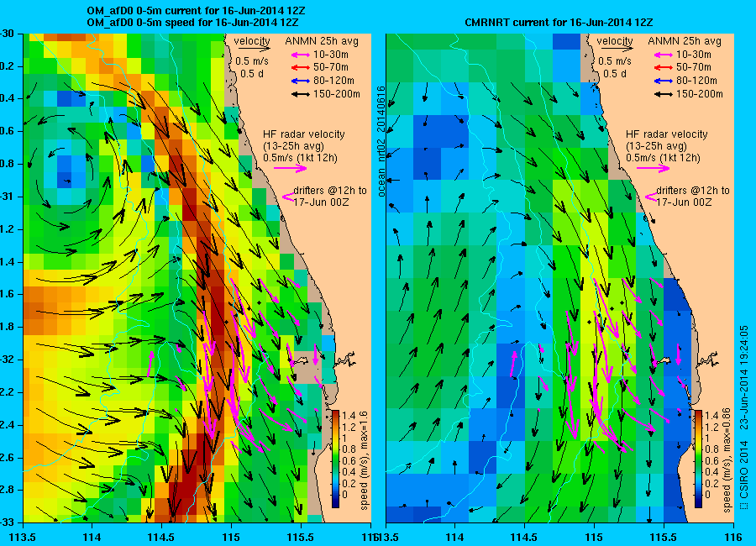Viewport: 756px width, 546px height.
Task: Click the magenta HF radar arrow in left panel
Action: click(x=291, y=168)
